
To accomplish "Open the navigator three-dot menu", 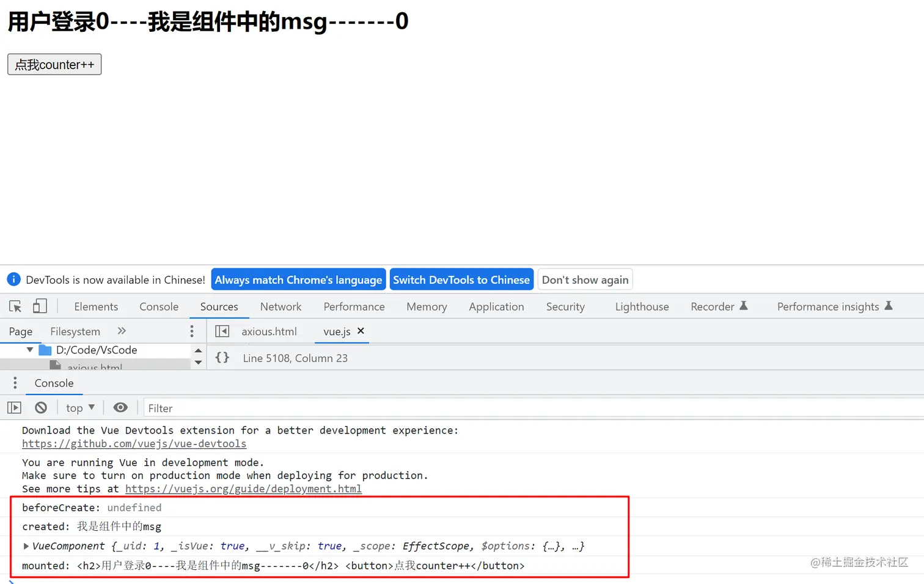I will click(192, 331).
